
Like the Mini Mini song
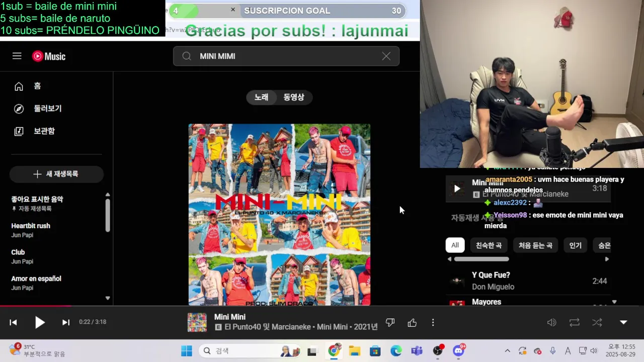pyautogui.click(x=412, y=323)
